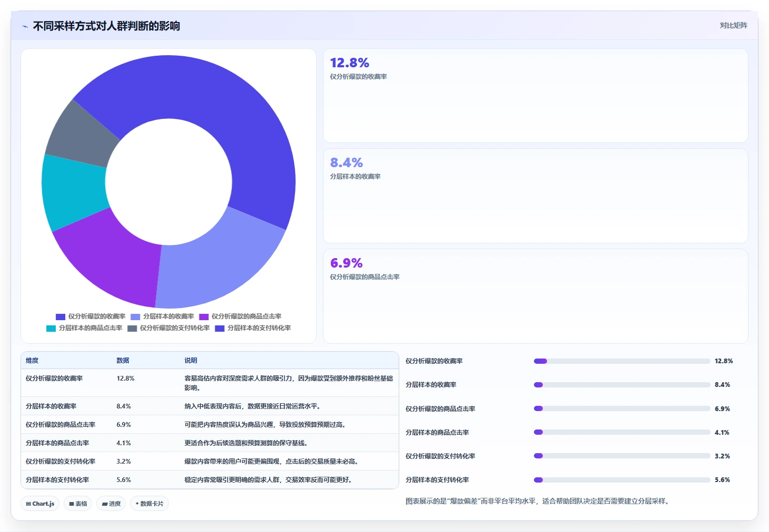Click the 5.6% value beside progress bar
This screenshot has height=532, width=769.
(x=722, y=480)
